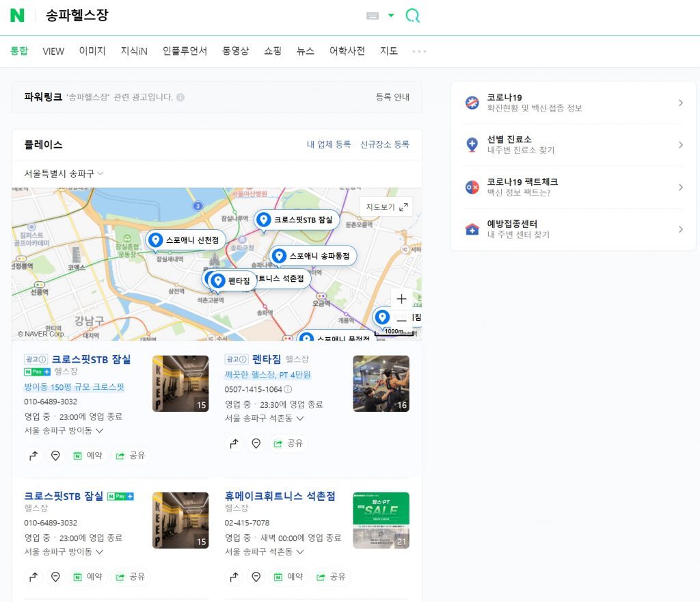Screen dimensions: 700x602
Task: Click the 깨끗한 헬스장, PT 4만원 link
Action: (267, 375)
